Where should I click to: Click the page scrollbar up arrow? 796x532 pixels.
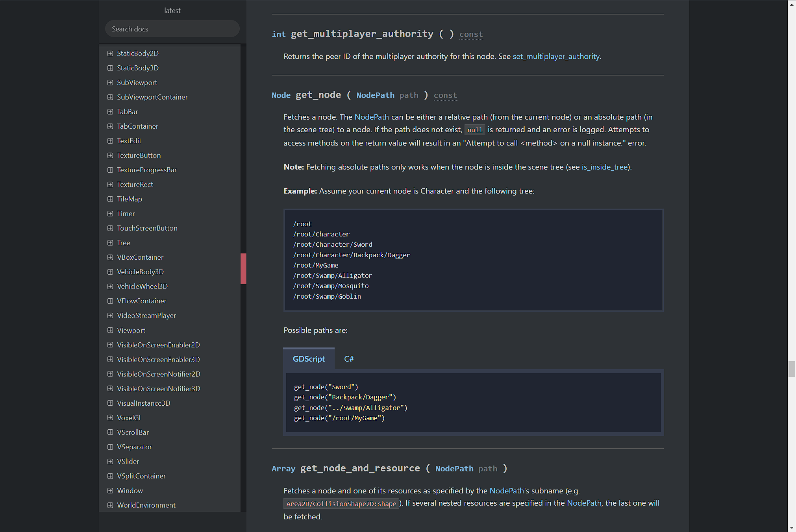[x=792, y=4]
